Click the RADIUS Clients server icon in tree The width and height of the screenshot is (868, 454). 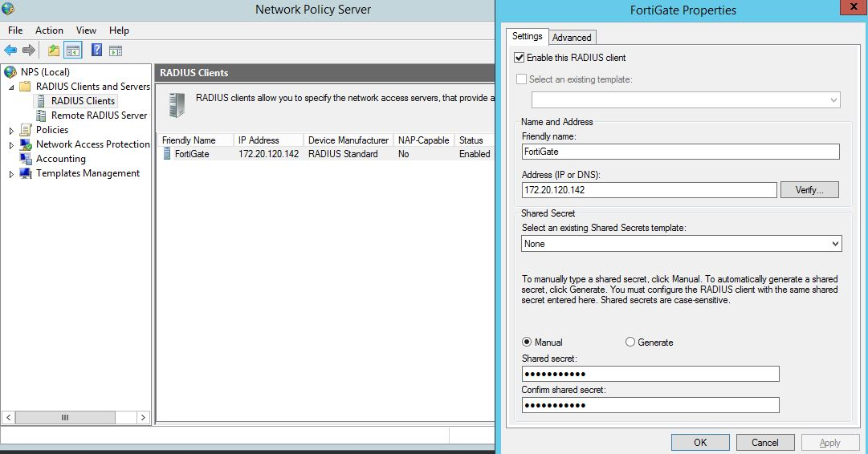[41, 100]
